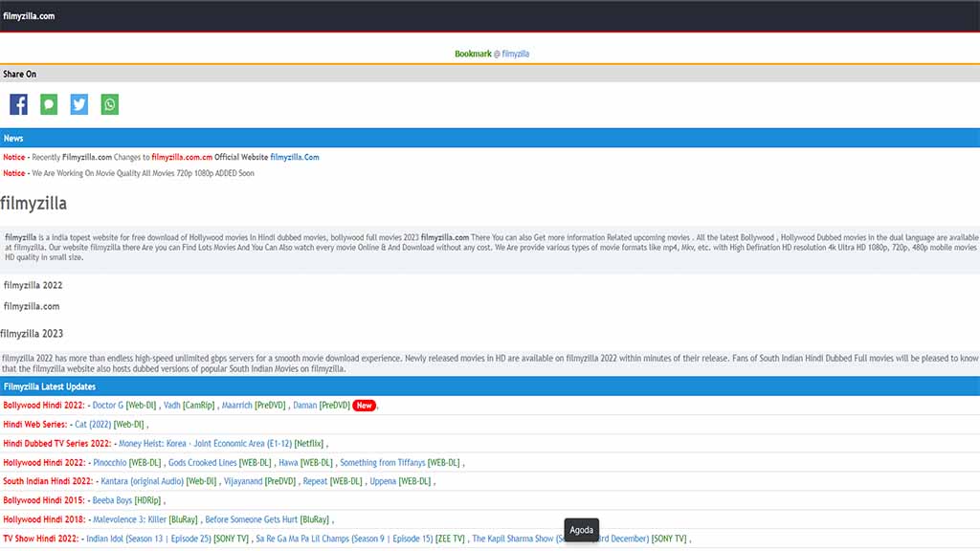This screenshot has width=980, height=551.
Task: Click the Agoda popup label
Action: click(581, 530)
